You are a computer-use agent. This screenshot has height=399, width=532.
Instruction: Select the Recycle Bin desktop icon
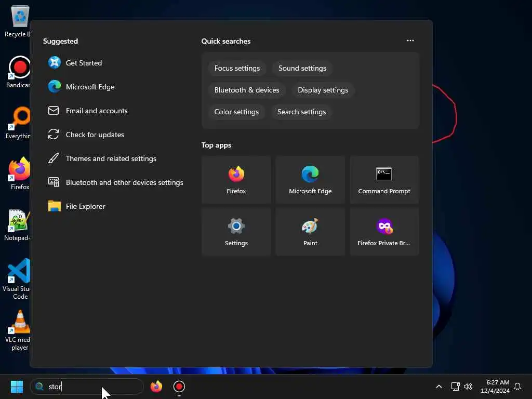(x=18, y=21)
